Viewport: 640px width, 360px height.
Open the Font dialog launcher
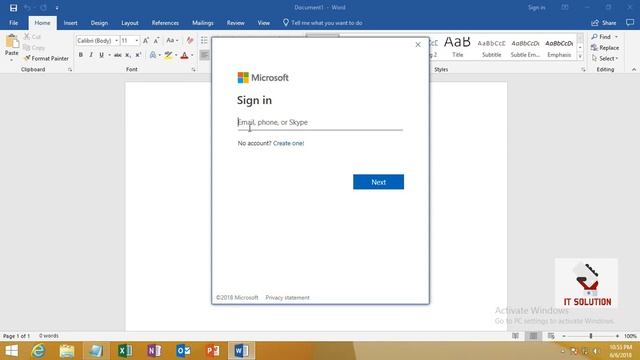[x=193, y=70]
